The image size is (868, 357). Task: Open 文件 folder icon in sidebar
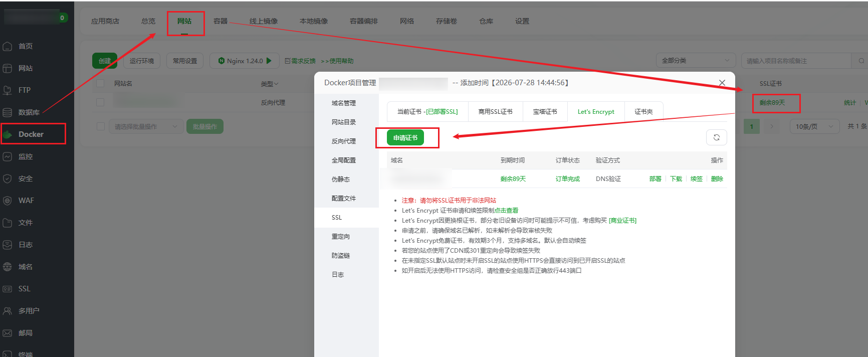(8, 223)
